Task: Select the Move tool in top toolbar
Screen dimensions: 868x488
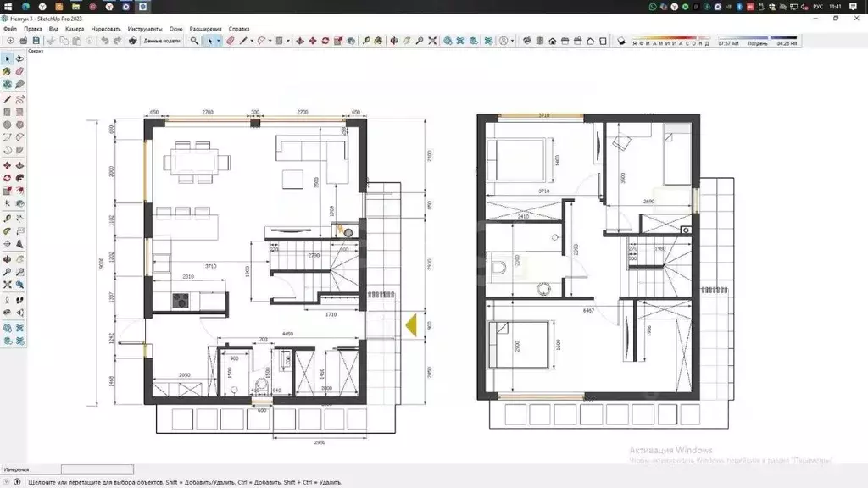Action: click(312, 41)
